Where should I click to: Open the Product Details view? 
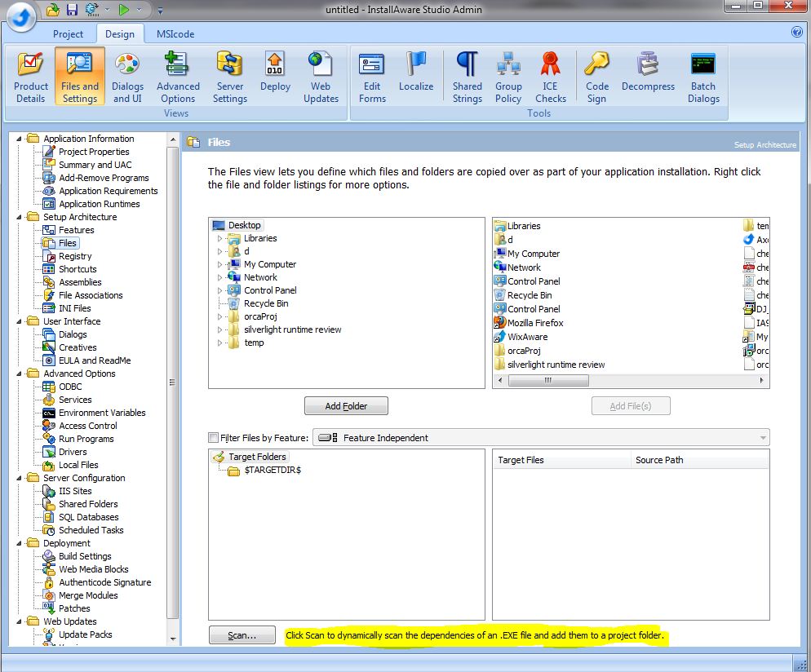[30, 77]
